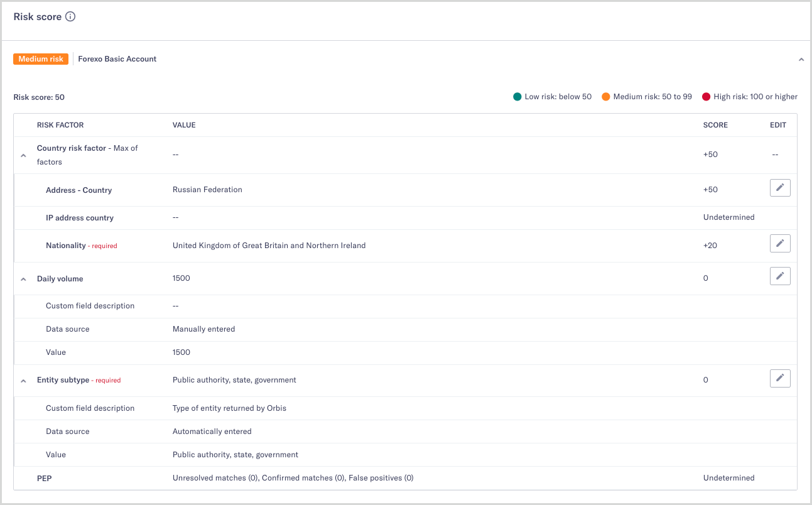
Task: Open the Nationality edit pencil
Action: (x=780, y=243)
